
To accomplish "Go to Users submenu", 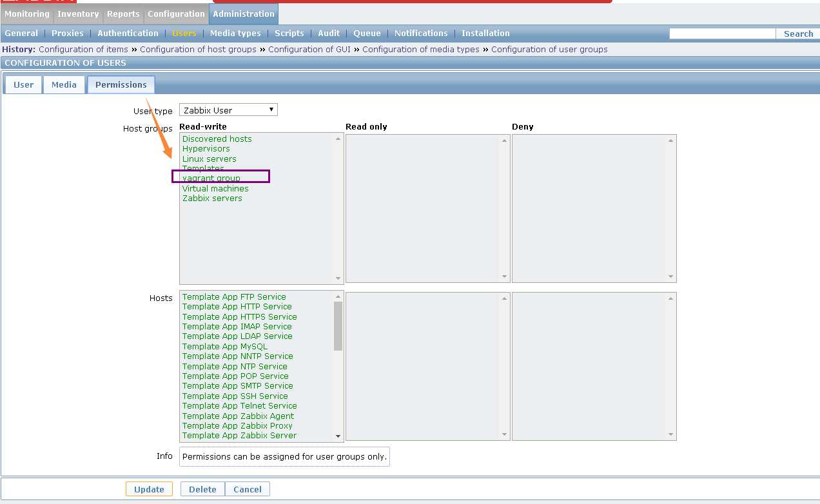I will click(184, 34).
